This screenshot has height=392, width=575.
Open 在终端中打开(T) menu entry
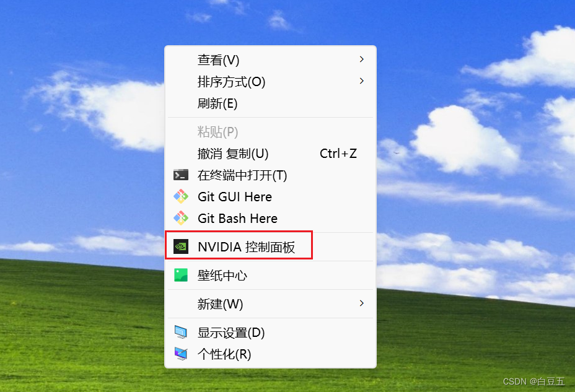[x=270, y=175]
